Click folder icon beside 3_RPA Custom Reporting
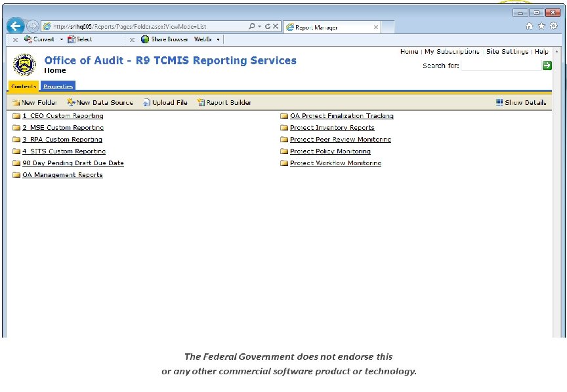The height and width of the screenshot is (392, 567). [16, 140]
